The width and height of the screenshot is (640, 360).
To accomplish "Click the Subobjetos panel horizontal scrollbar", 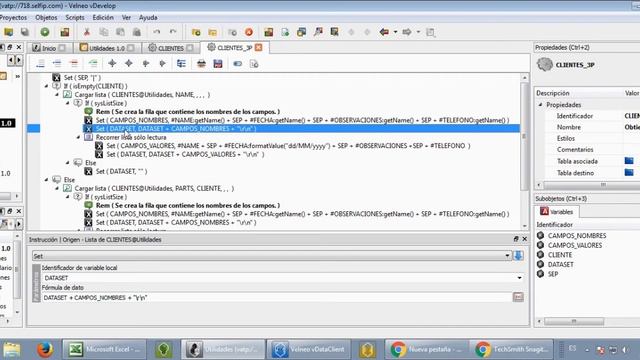I will pos(573,322).
